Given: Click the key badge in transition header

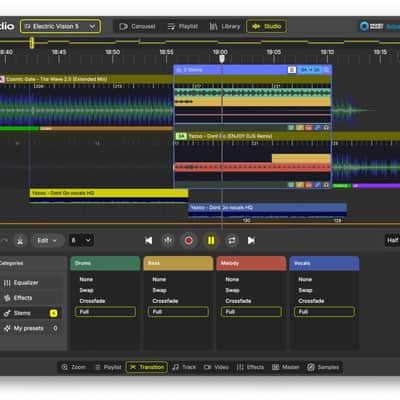Looking at the screenshot, I should coord(310,70).
